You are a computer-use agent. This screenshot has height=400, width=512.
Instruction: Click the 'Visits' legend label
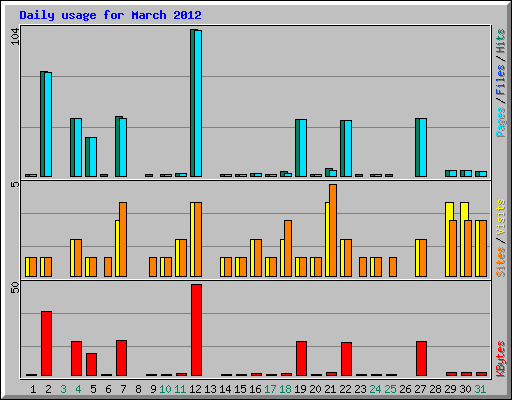click(x=501, y=218)
